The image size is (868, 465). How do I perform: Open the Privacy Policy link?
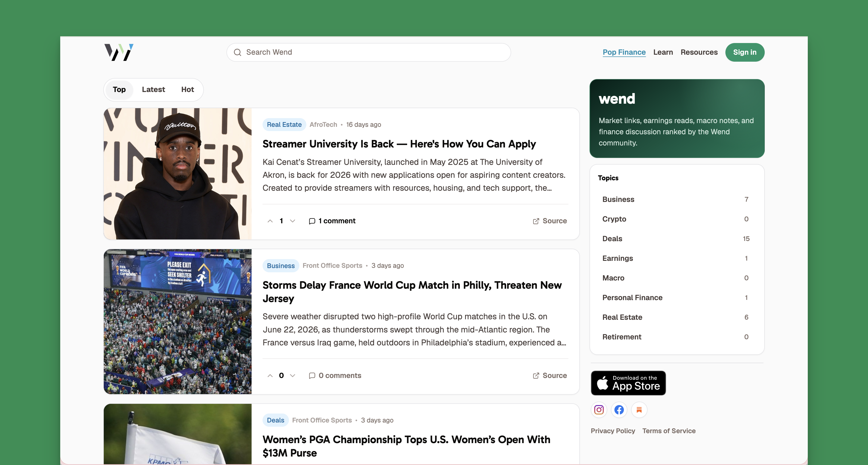click(x=613, y=431)
